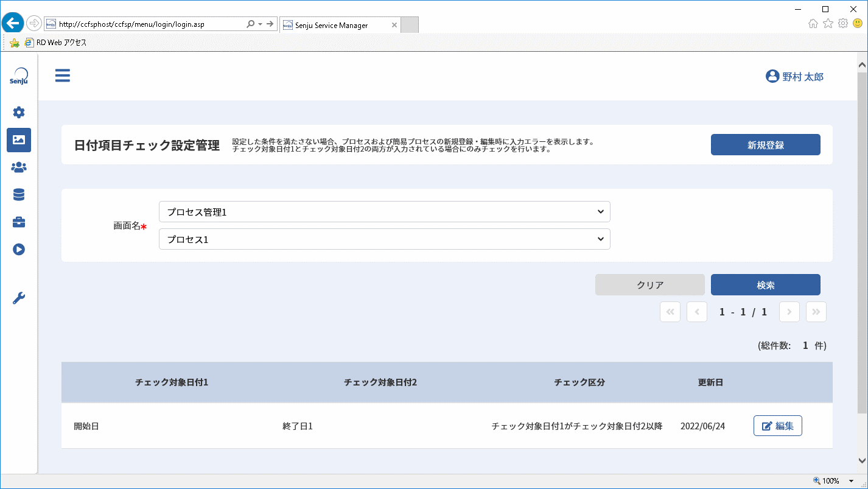Click the 野村 太郎 user name
Image resolution: width=868 pixels, height=489 pixels.
pos(803,77)
